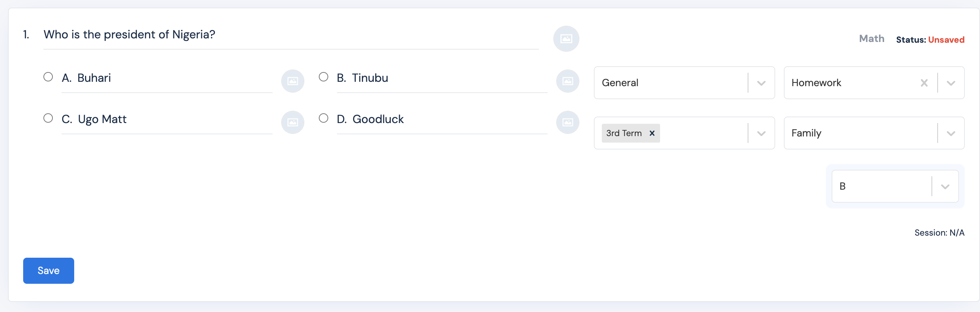Expand the General dropdown

tap(761, 83)
